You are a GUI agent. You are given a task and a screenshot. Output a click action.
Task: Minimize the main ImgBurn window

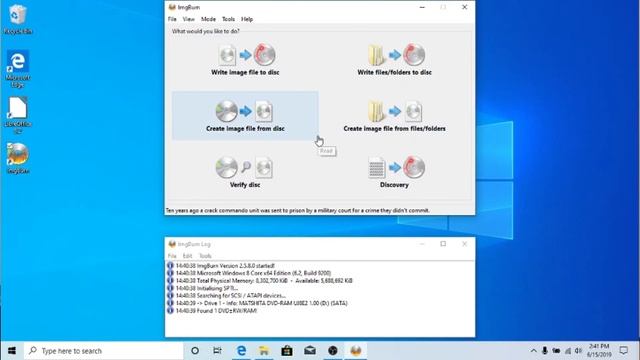422,7
